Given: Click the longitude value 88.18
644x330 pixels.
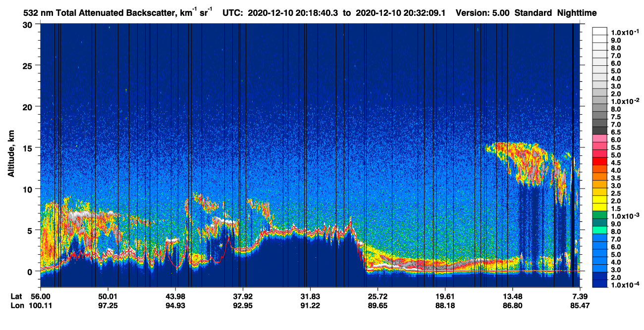Looking at the screenshot, I should [445, 306].
